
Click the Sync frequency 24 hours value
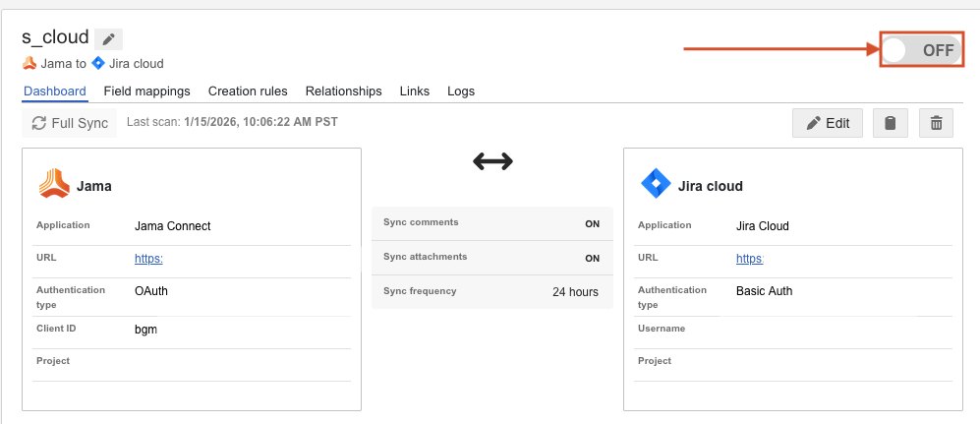pyautogui.click(x=575, y=292)
